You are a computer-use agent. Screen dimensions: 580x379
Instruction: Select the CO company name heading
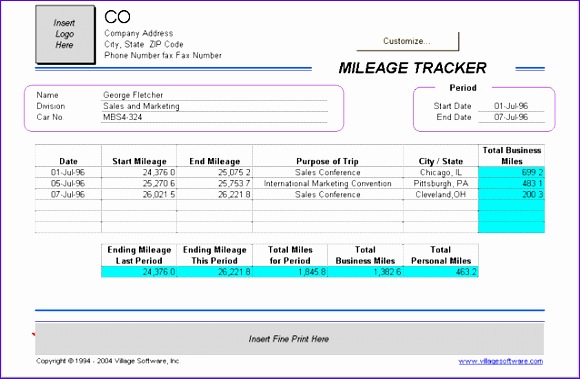pyautogui.click(x=117, y=17)
